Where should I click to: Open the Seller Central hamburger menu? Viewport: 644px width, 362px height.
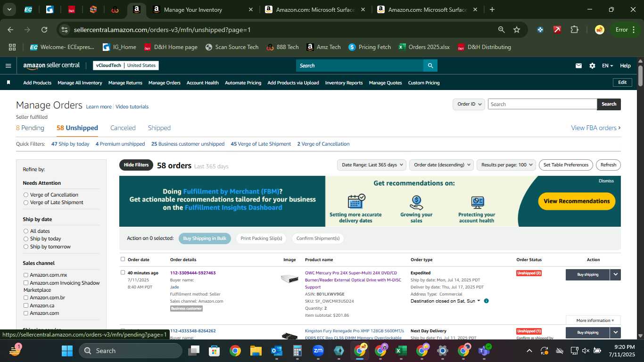point(8,66)
